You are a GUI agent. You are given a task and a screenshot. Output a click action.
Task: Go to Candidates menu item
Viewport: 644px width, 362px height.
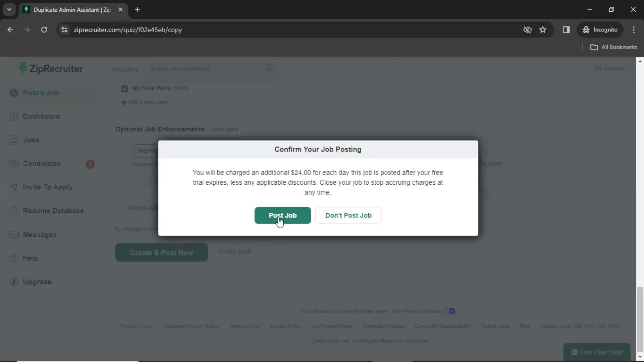pyautogui.click(x=42, y=164)
